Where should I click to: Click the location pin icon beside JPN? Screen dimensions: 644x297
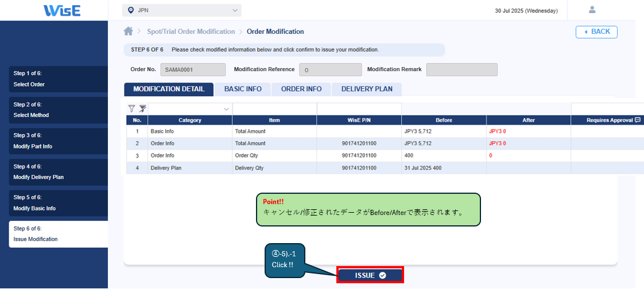[x=131, y=10]
